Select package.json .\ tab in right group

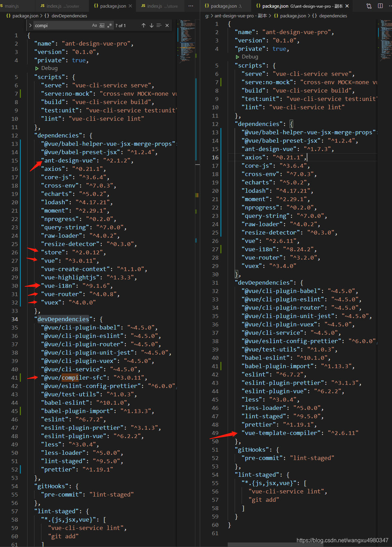click(x=226, y=6)
